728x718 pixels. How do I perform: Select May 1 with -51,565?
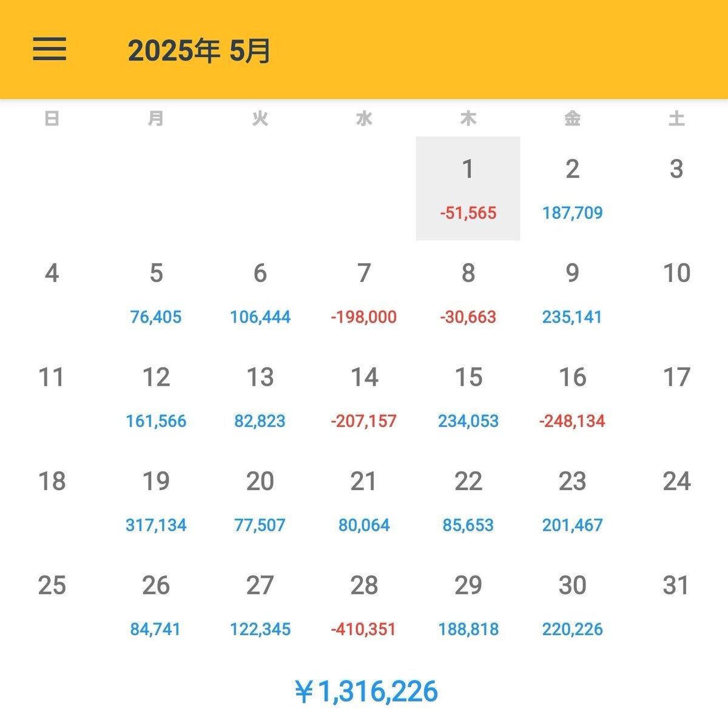(468, 189)
